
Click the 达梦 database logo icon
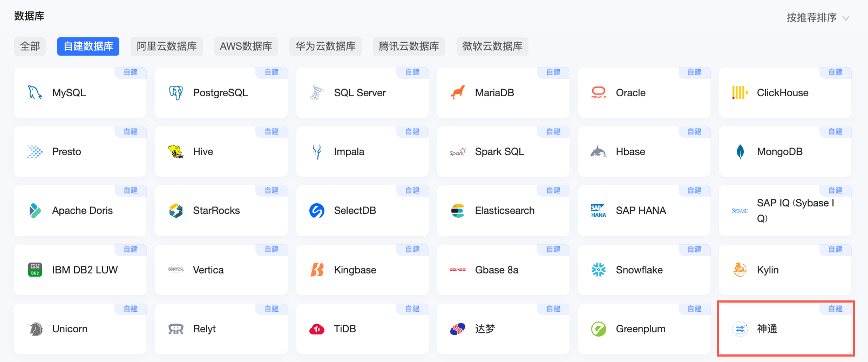tap(458, 329)
